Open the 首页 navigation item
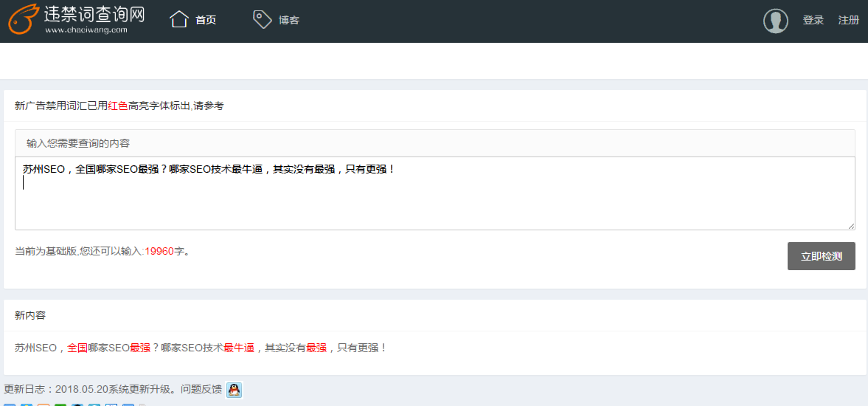Screen dimensions: 868x406 (206, 20)
